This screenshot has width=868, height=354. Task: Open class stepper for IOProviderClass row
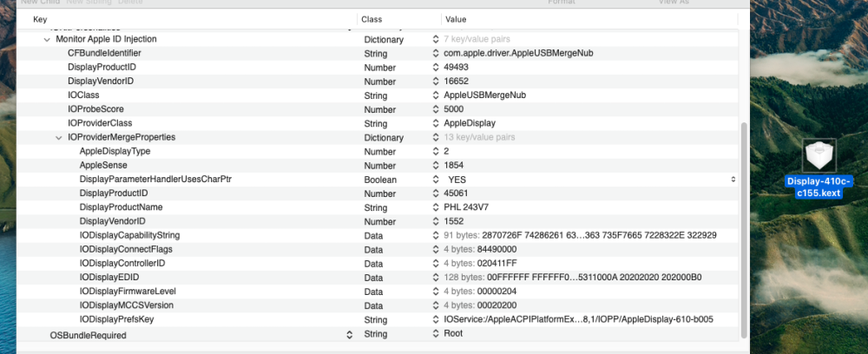[x=436, y=123]
